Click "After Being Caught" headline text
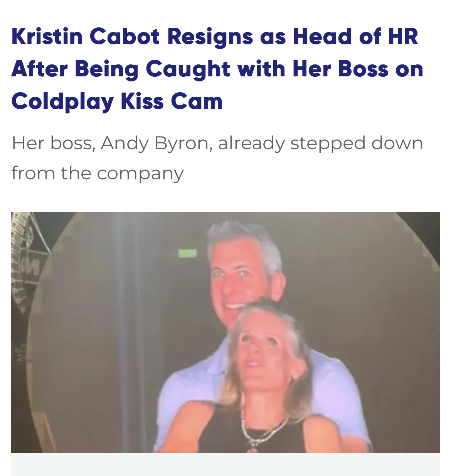 pyautogui.click(x=121, y=69)
